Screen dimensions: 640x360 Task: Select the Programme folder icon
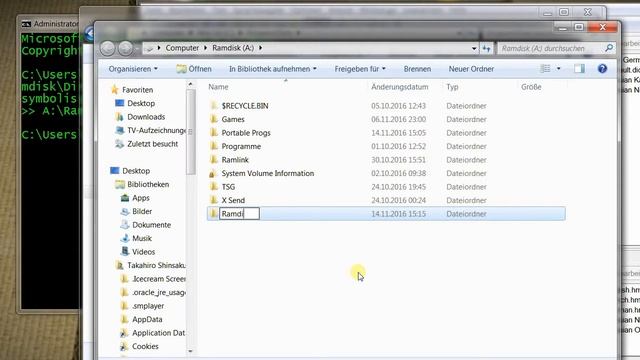coord(213,146)
